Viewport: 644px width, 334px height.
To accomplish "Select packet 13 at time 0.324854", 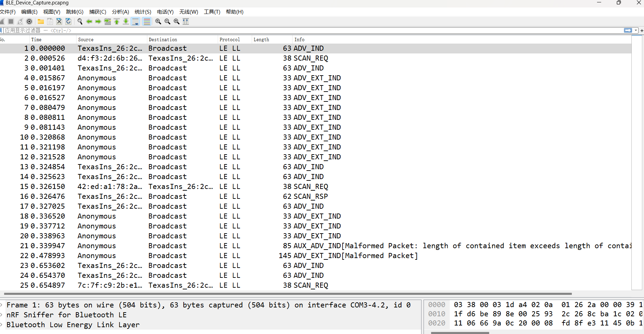I will [316, 167].
